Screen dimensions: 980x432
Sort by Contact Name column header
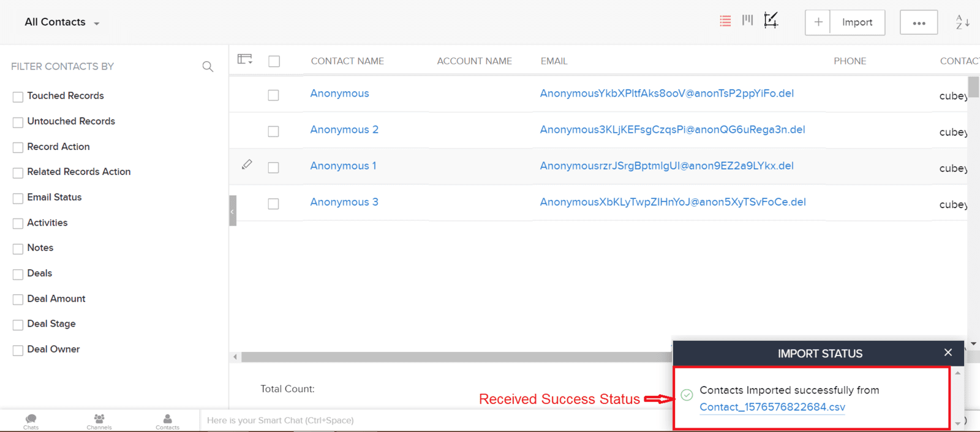point(347,61)
